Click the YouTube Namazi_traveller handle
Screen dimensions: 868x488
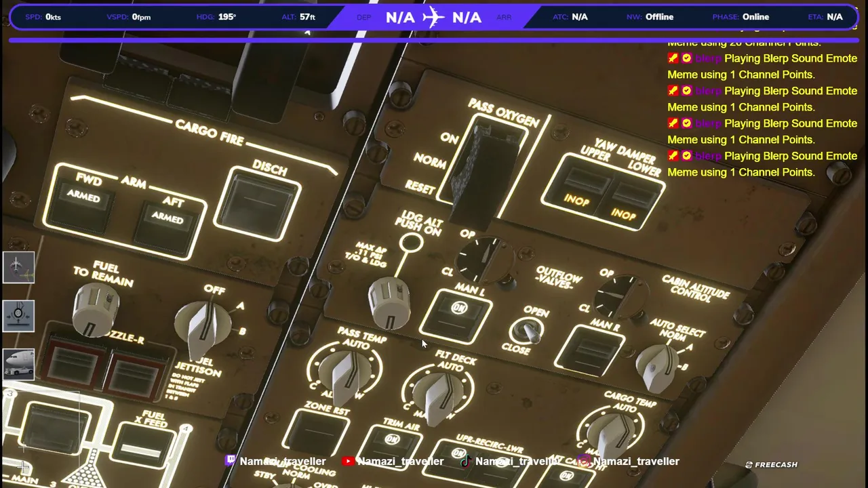pos(400,461)
